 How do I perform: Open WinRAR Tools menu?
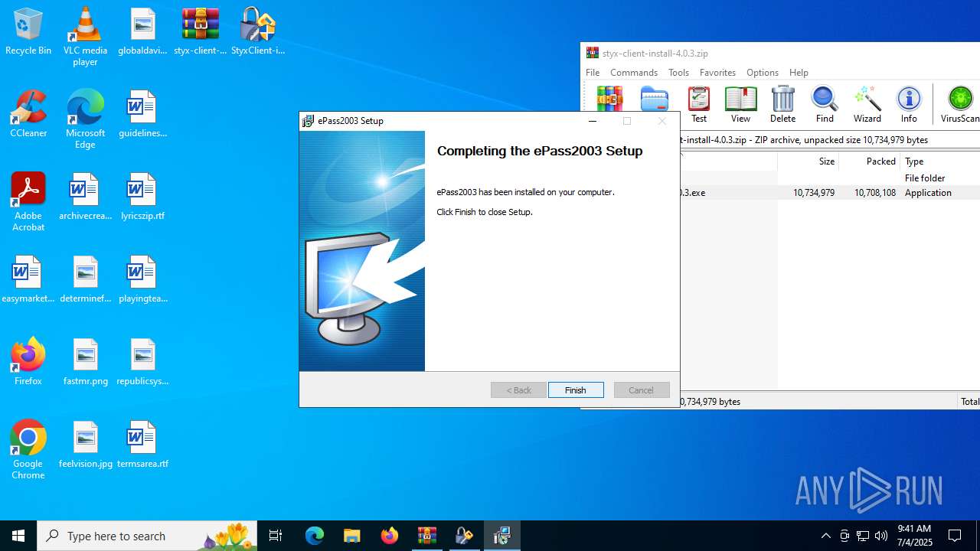coord(678,72)
